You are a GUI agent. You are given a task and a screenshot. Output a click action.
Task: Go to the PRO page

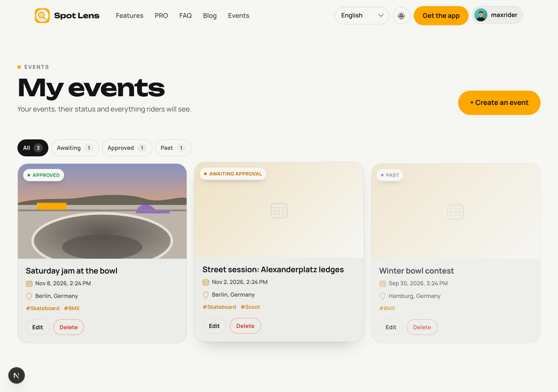[161, 15]
